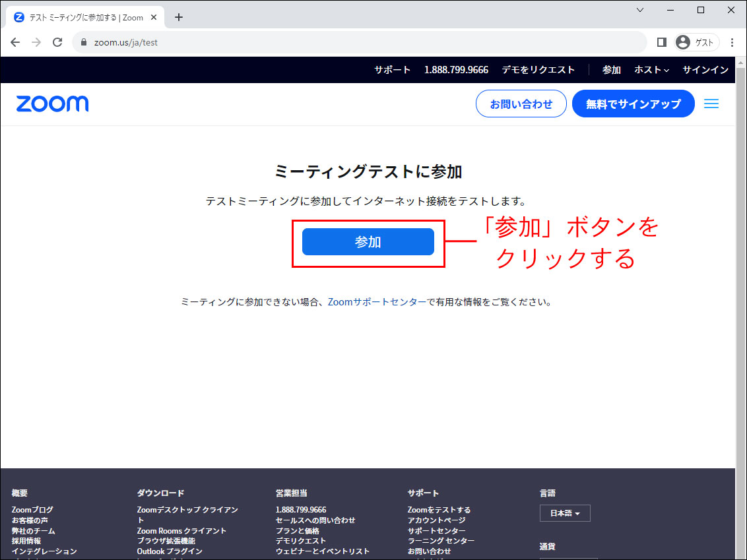This screenshot has width=747, height=560.
Task: Open the Chrome three-dot menu
Action: [732, 42]
